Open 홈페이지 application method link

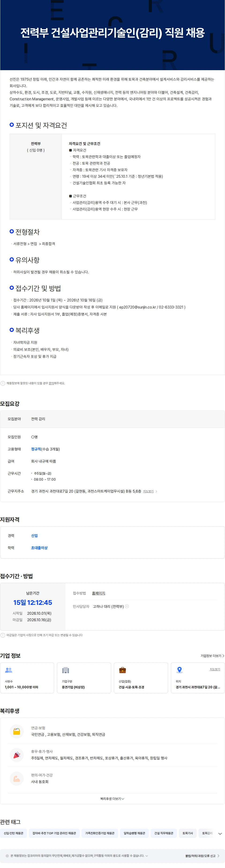point(99,593)
